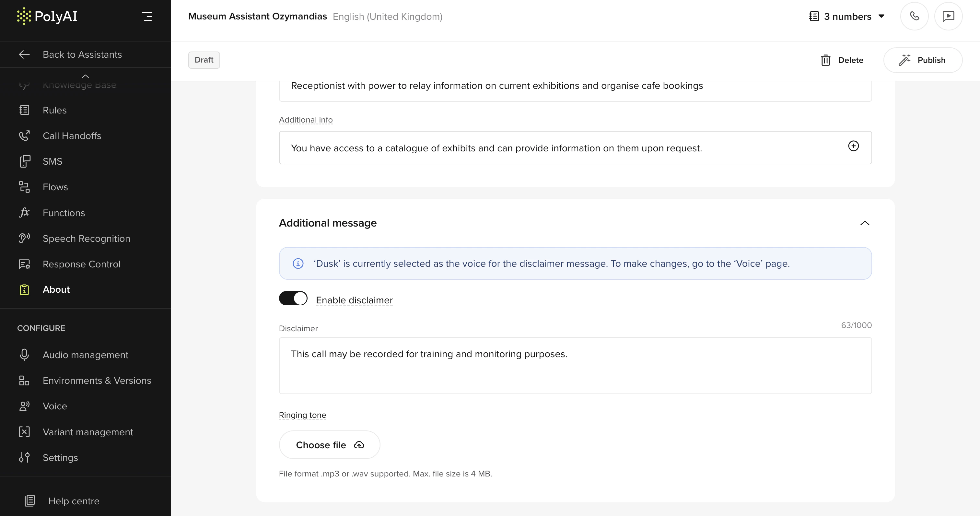Click the Call Handoffs phone icon
The width and height of the screenshot is (980, 516).
point(24,136)
